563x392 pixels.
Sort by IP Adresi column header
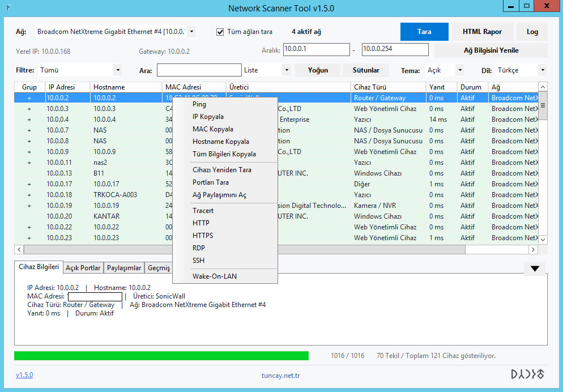[67, 87]
